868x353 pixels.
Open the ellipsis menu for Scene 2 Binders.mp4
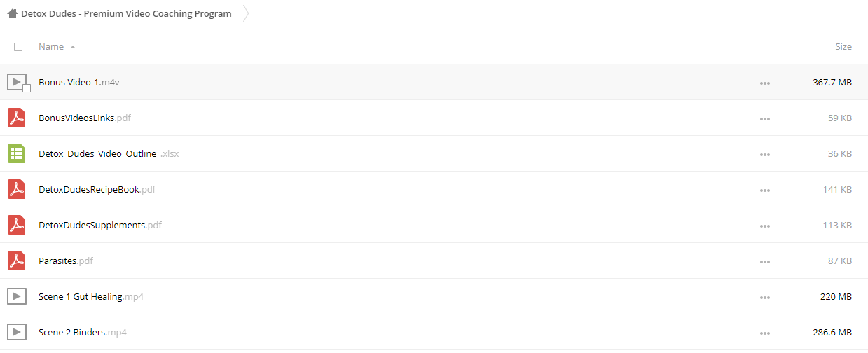[764, 333]
